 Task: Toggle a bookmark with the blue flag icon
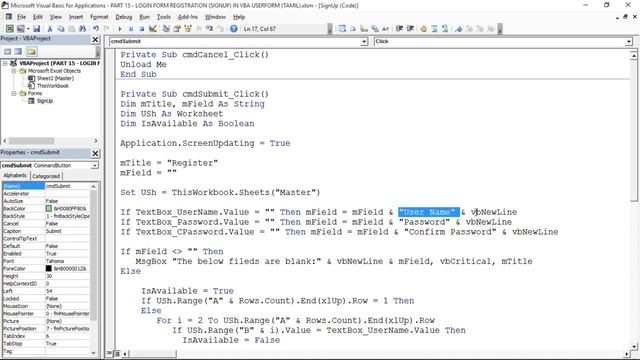pos(458,29)
